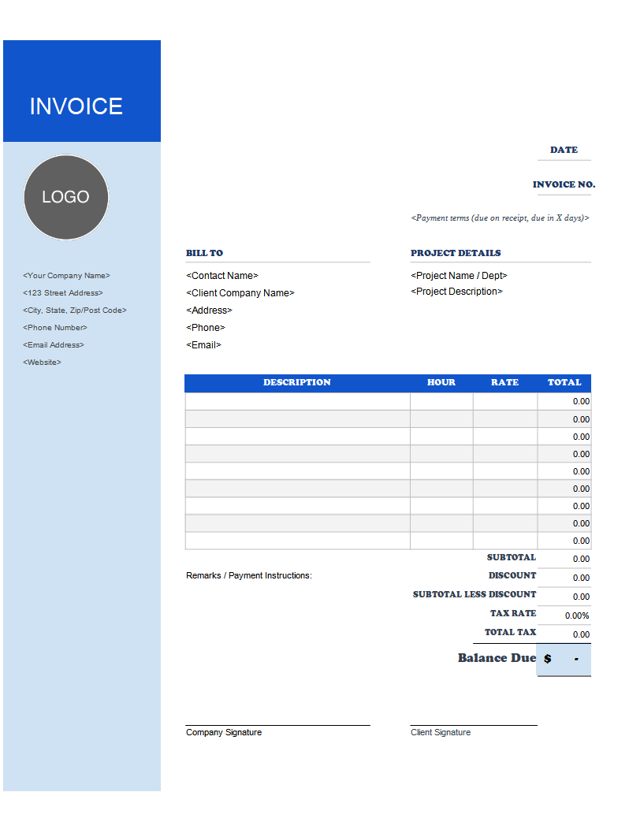The width and height of the screenshot is (644, 833).
Task: Select the first description row cell
Action: point(297,402)
